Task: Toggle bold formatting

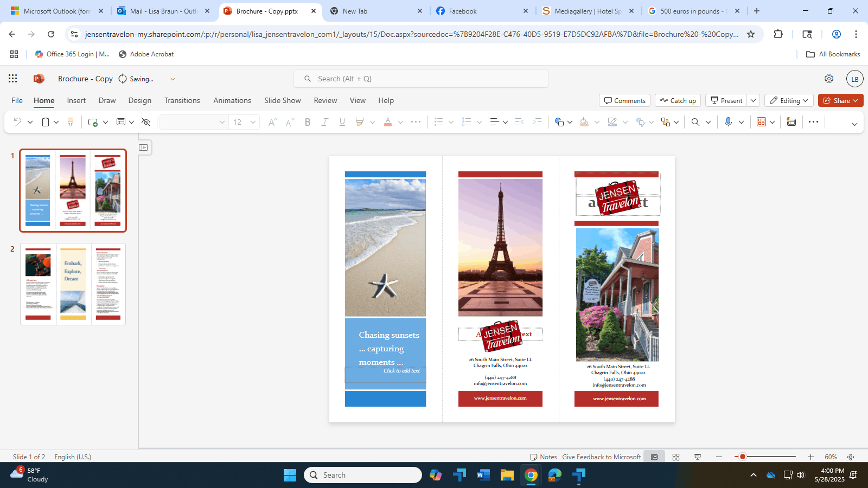Action: pos(308,121)
